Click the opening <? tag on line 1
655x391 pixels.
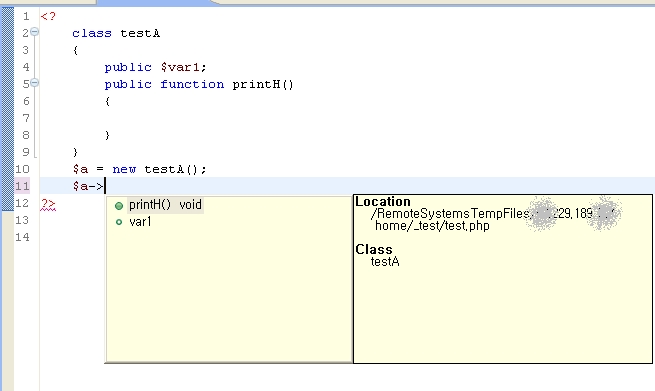coord(48,17)
